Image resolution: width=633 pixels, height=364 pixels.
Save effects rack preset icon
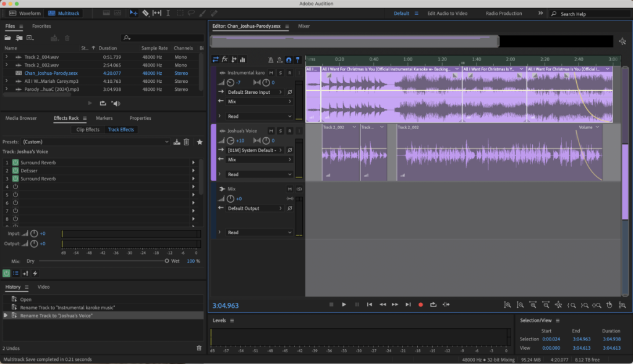(177, 142)
